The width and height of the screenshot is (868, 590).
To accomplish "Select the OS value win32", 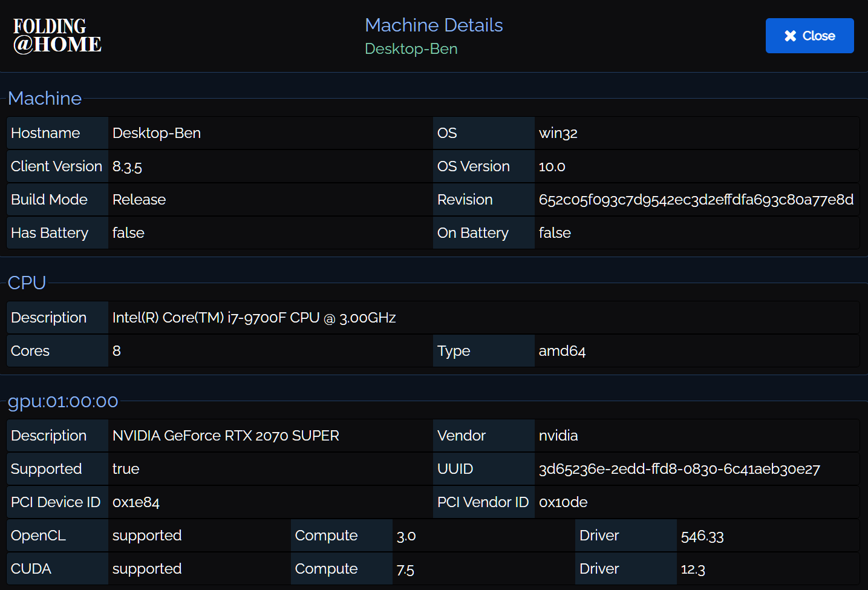I will coord(558,133).
